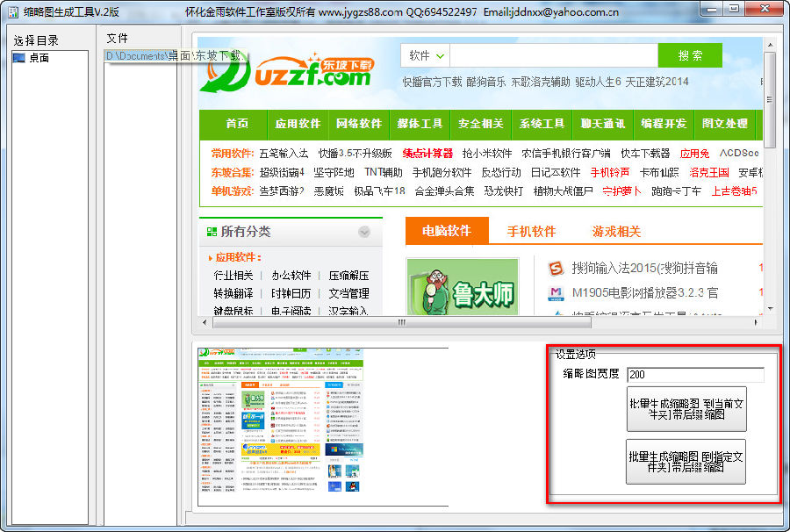Click the 抢小米软件 link
Image resolution: width=790 pixels, height=532 pixels.
coord(486,153)
